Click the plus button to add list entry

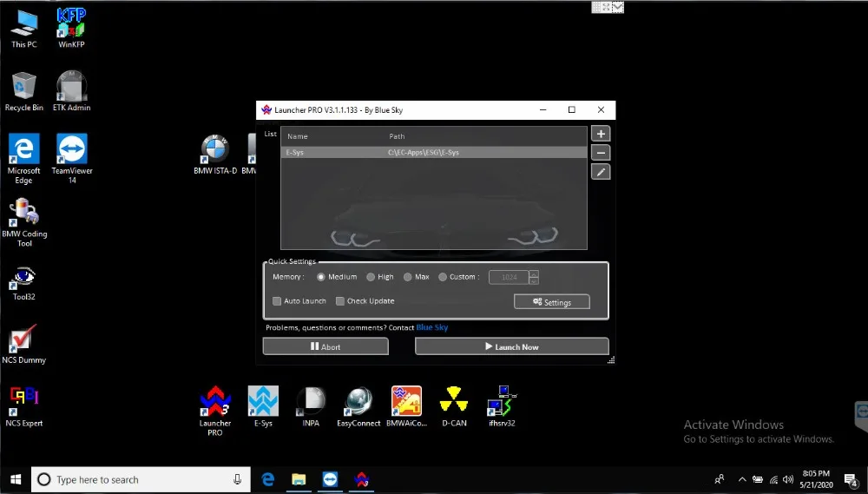(601, 134)
